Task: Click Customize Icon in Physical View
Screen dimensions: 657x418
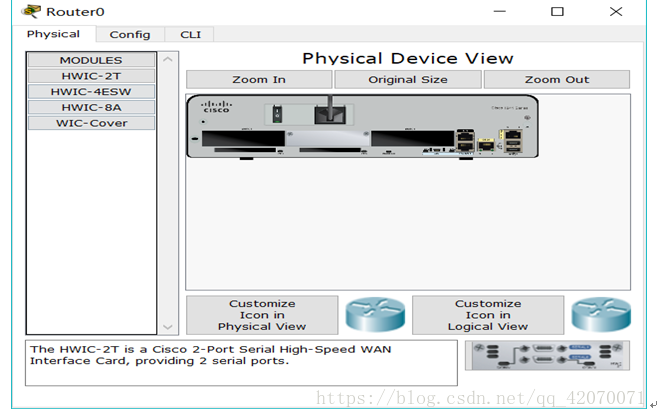Action: click(x=262, y=315)
